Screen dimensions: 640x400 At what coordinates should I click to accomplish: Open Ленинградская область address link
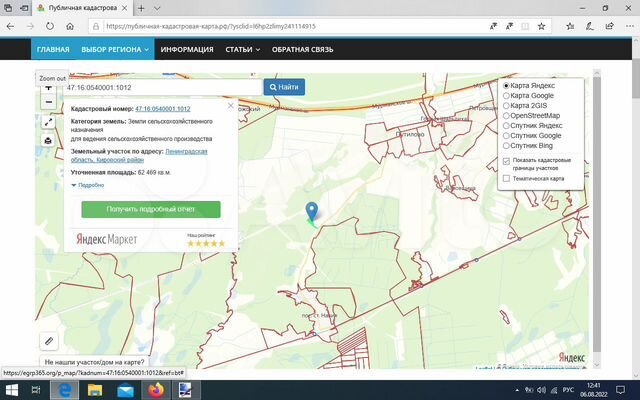point(139,156)
